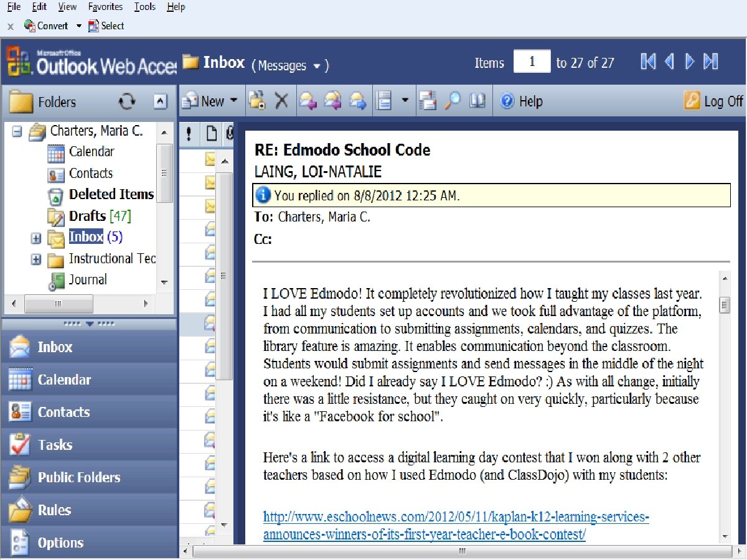
Task: Click the Check Messages toolbar icon
Action: tap(427, 101)
